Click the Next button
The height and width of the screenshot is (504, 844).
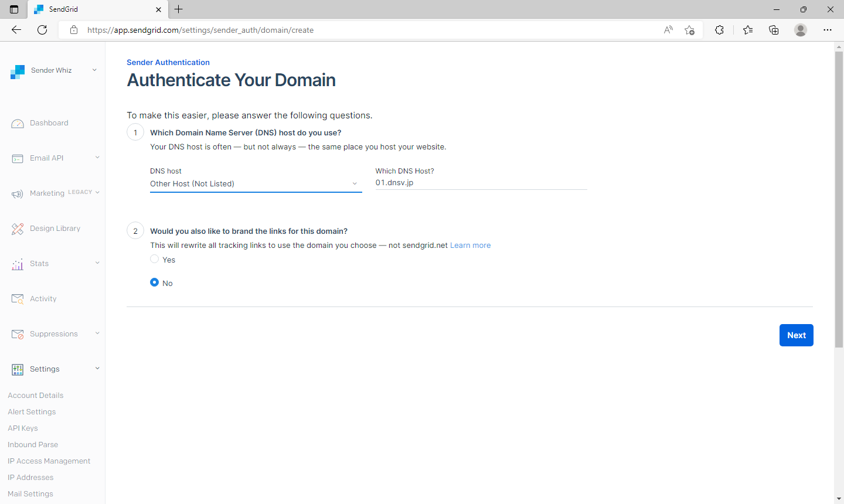pos(797,335)
